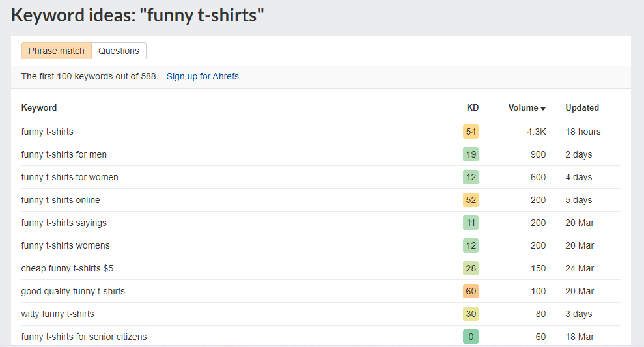Click the 600 volume value

(x=538, y=177)
